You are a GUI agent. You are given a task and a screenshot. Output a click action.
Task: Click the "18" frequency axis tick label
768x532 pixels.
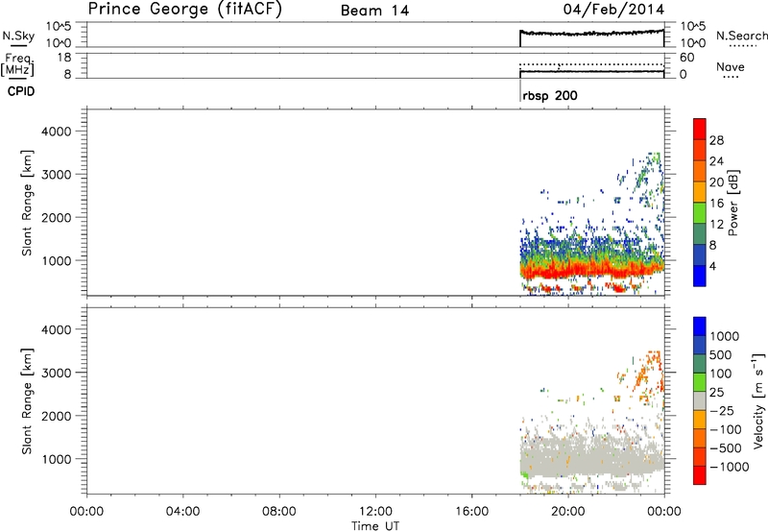[64, 58]
